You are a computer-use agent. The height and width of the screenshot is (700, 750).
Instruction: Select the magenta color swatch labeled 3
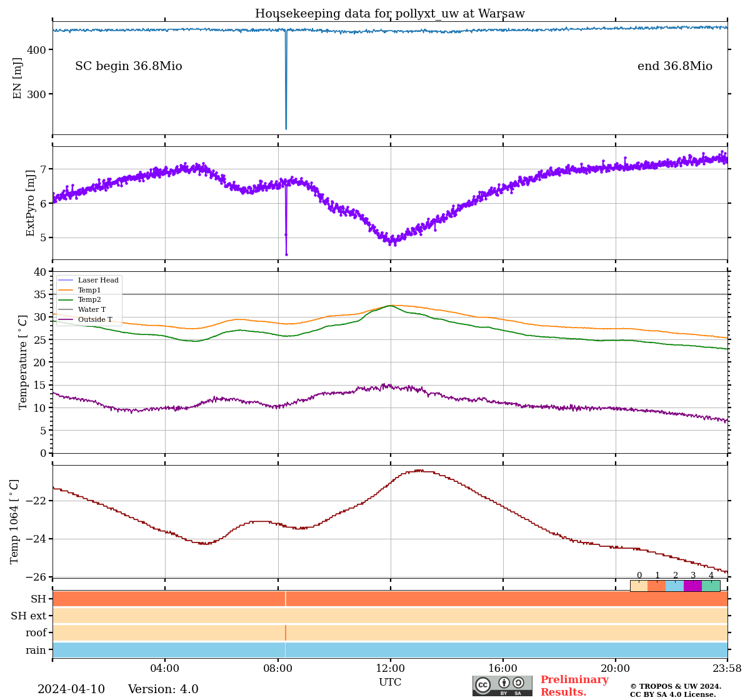[x=693, y=586]
